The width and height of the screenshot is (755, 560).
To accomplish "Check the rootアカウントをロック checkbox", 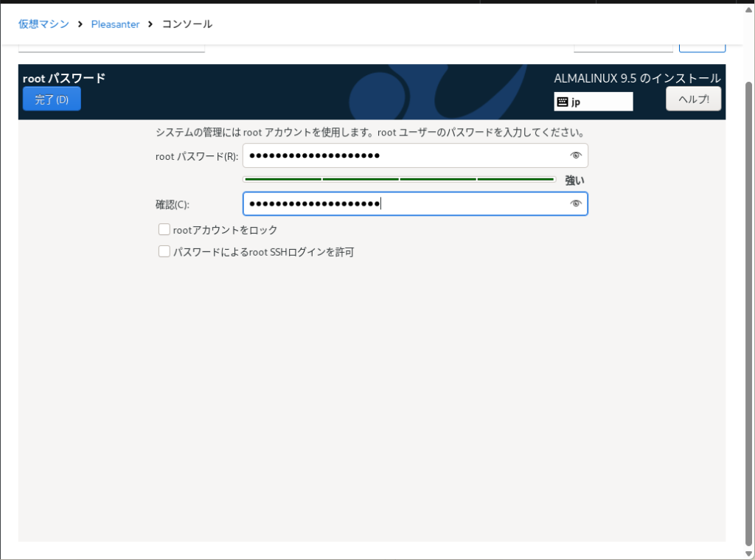I will [164, 230].
